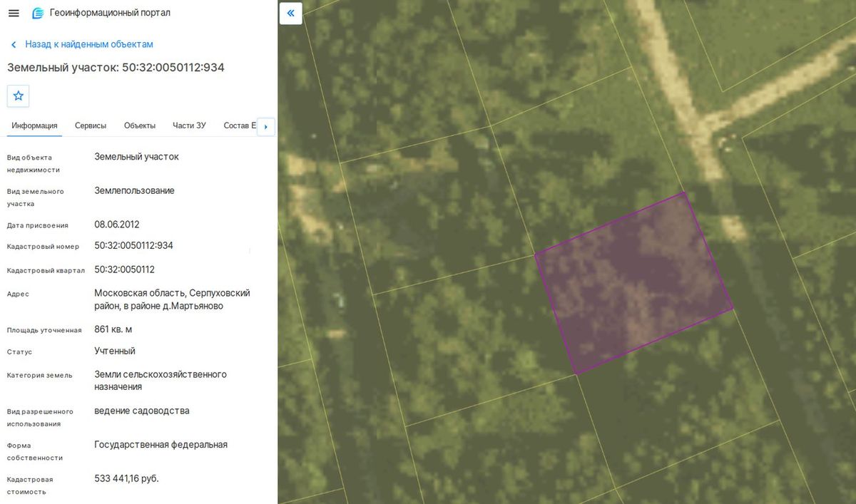Image resolution: width=856 pixels, height=504 pixels.
Task: Click the label Кадастровая стоимость
Action: pos(30,485)
